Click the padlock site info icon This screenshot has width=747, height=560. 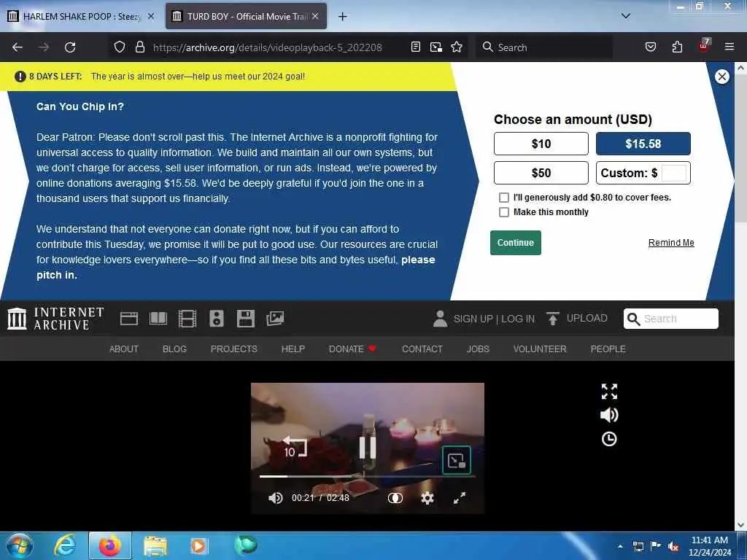139,47
